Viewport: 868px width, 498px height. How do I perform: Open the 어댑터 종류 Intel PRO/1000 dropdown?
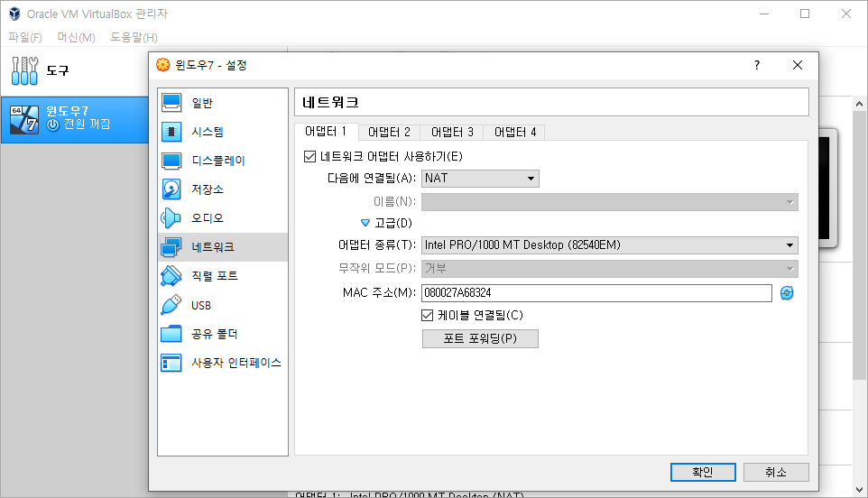[x=609, y=245]
